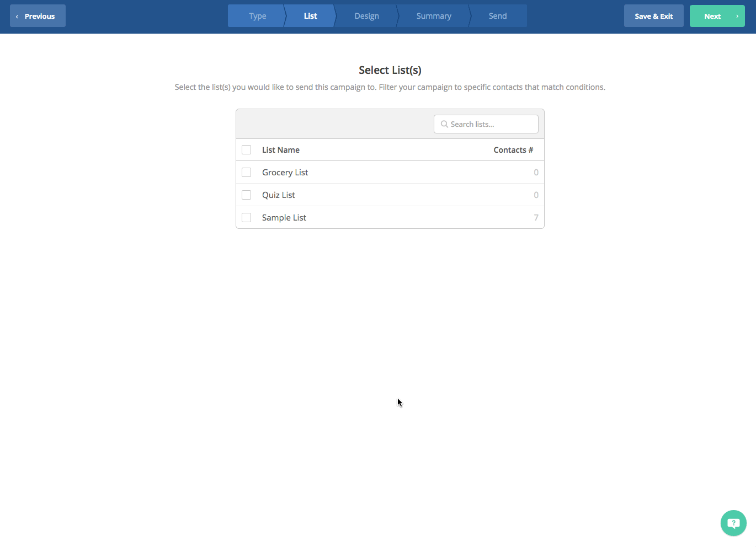Go to the Type step tab
Screen dimensions: 756x547
pyautogui.click(x=257, y=16)
